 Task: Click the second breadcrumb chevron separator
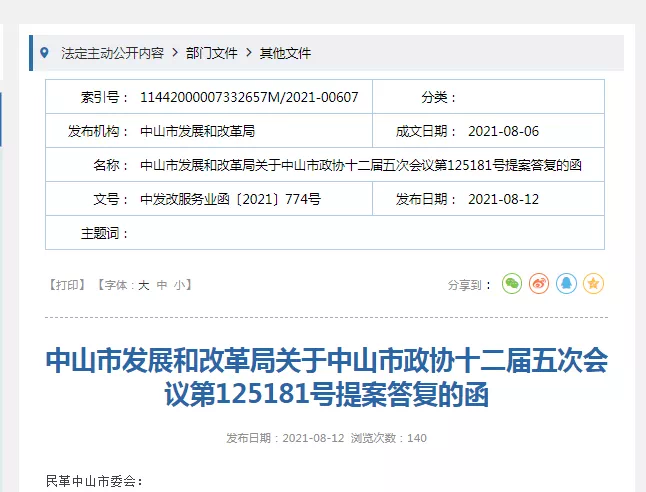point(248,53)
